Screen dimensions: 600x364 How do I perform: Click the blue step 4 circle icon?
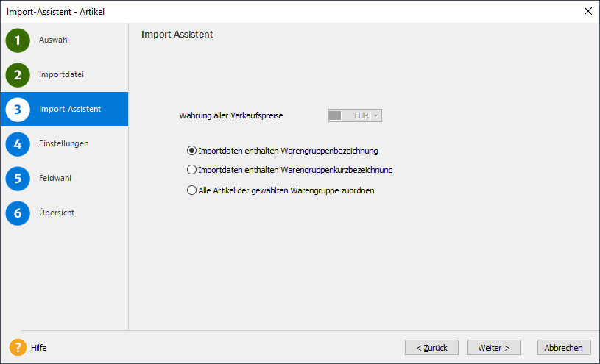click(18, 143)
